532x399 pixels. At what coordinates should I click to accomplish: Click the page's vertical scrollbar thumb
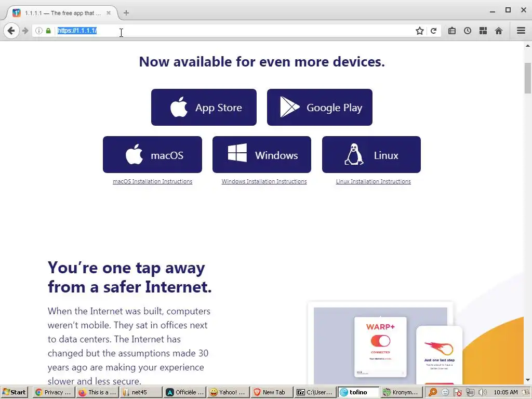click(x=528, y=78)
